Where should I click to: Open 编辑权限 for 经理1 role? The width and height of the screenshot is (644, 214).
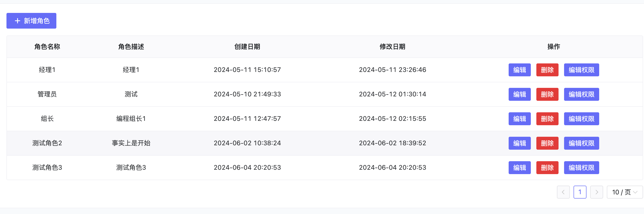tap(581, 70)
